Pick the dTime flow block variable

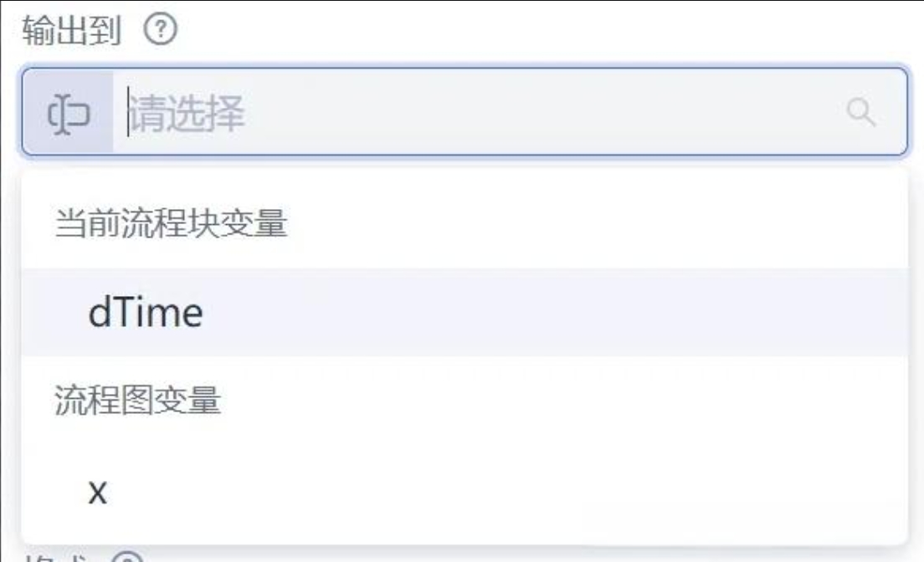(x=146, y=313)
